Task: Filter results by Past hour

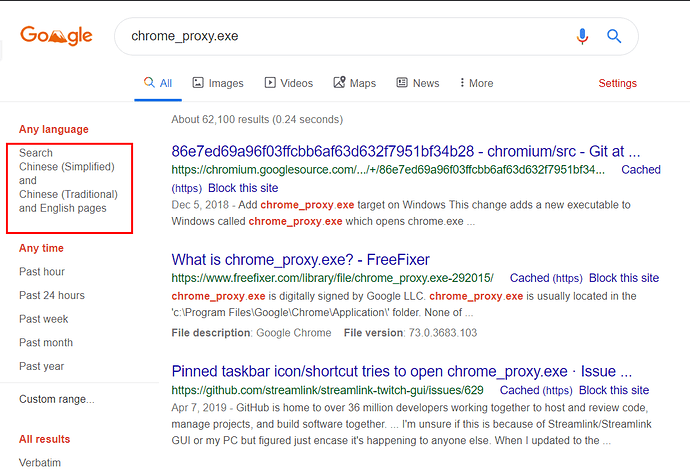Action: 42,272
